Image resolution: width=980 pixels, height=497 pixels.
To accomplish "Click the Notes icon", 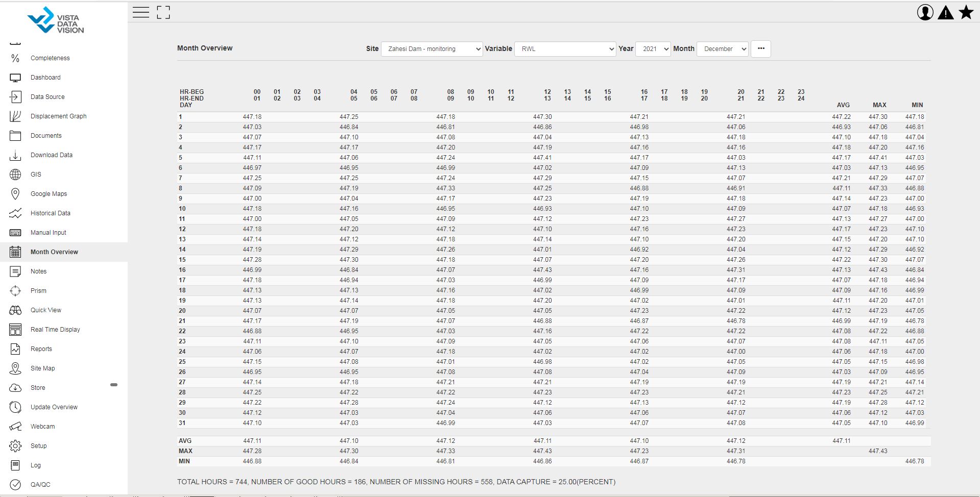I will [x=15, y=271].
